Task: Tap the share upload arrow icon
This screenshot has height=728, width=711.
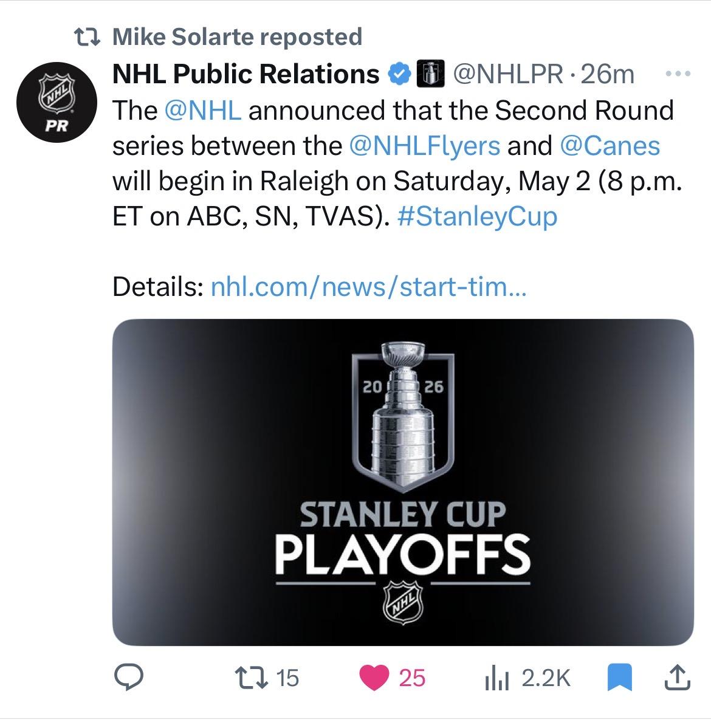Action: point(678,678)
